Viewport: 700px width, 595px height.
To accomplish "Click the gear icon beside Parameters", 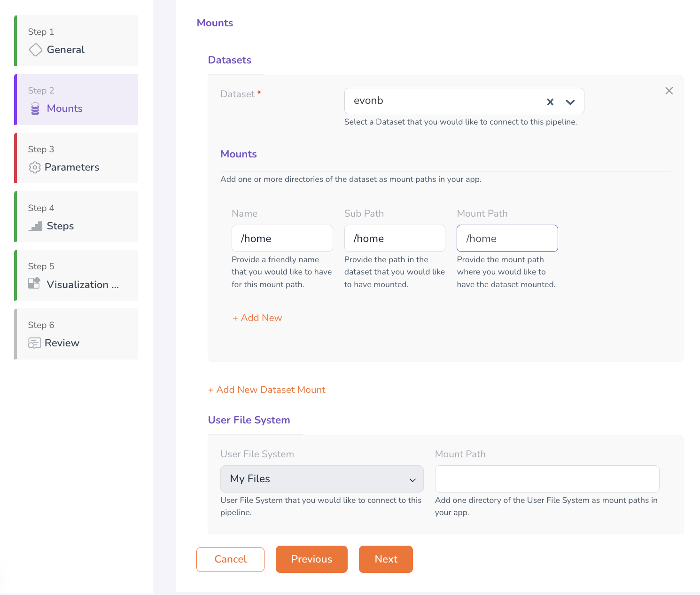I will (34, 167).
